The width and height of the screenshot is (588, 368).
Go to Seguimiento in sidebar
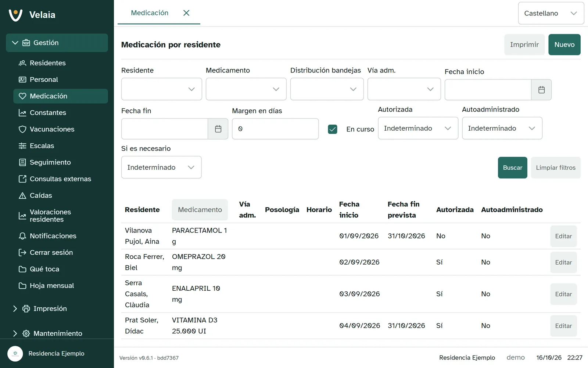pos(61,162)
